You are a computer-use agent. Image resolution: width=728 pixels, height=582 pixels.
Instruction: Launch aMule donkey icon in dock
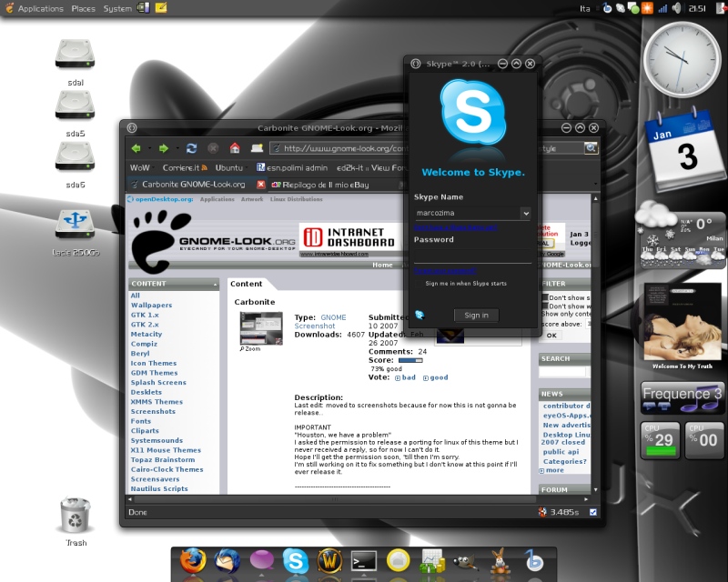(500, 561)
